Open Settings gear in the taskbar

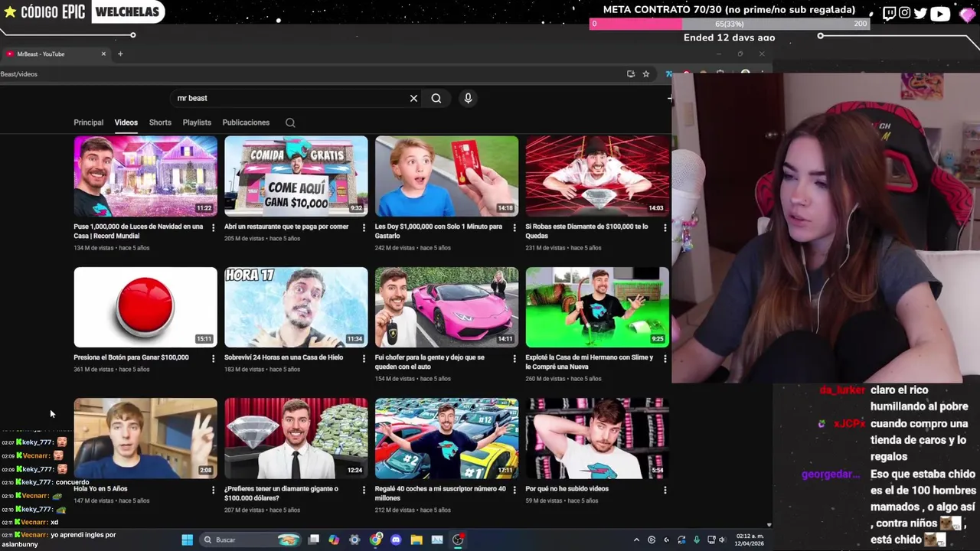[x=354, y=540]
